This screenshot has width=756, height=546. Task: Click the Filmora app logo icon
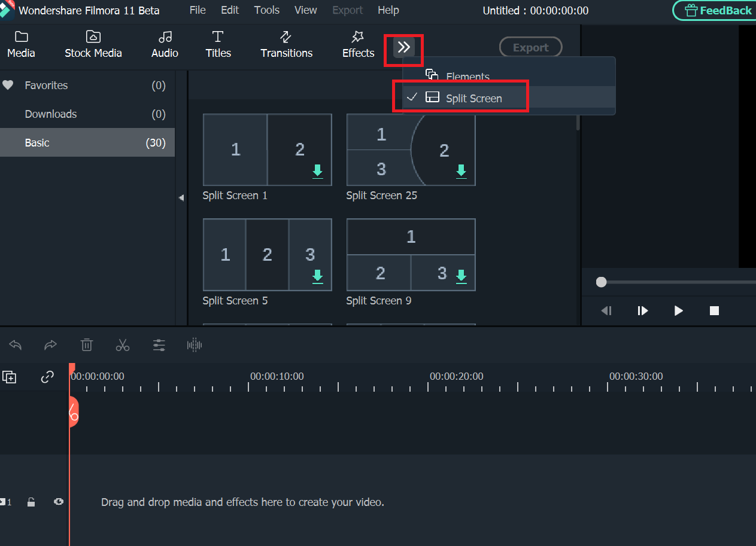(x=7, y=10)
